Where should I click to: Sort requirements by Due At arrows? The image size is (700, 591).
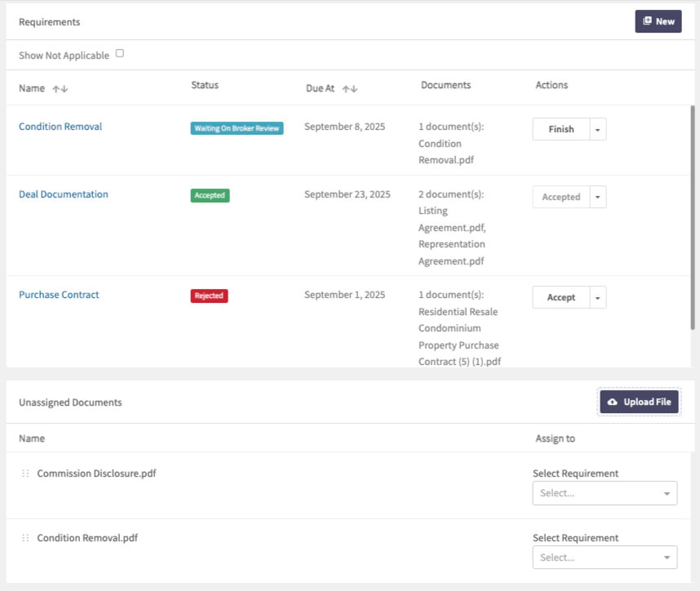[349, 89]
